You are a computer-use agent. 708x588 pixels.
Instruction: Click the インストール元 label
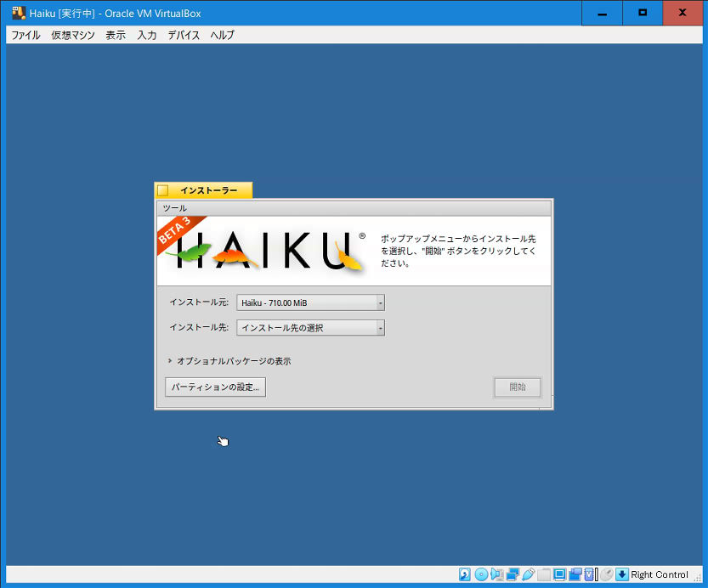[x=199, y=302]
